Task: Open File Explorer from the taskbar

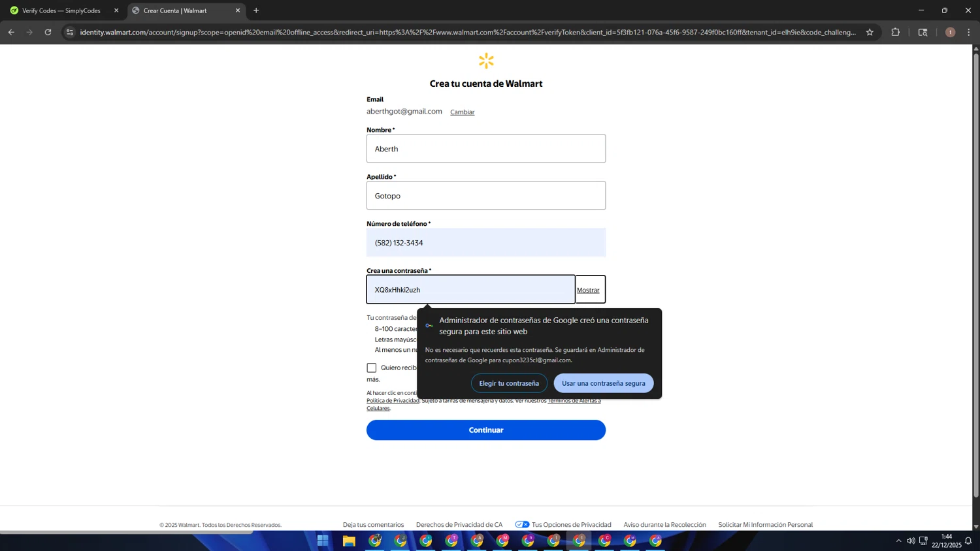Action: click(349, 541)
